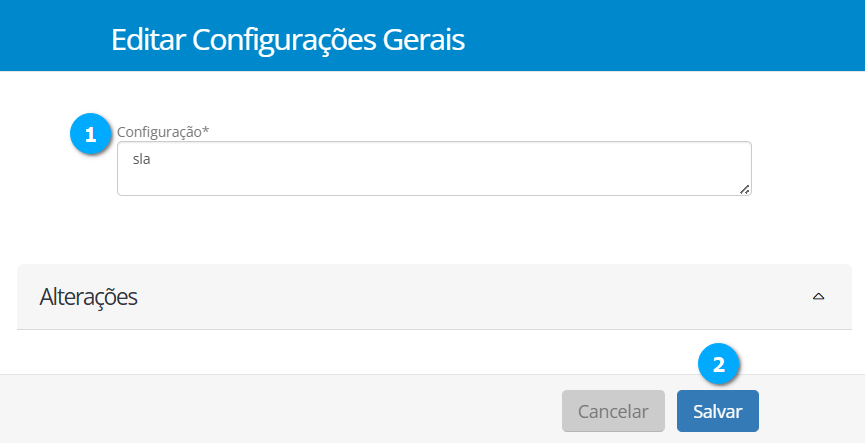Click the Alterações panel heading
The width and height of the screenshot is (865, 443).
88,297
